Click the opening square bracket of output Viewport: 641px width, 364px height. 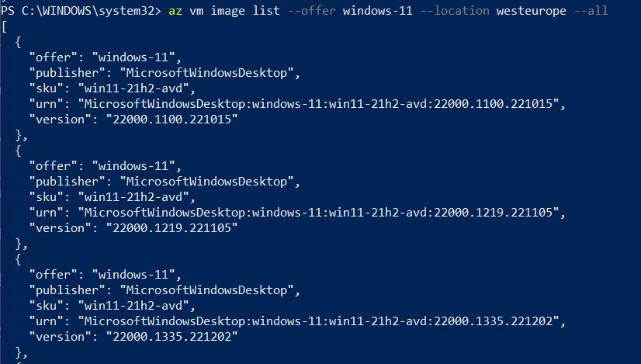click(x=5, y=27)
